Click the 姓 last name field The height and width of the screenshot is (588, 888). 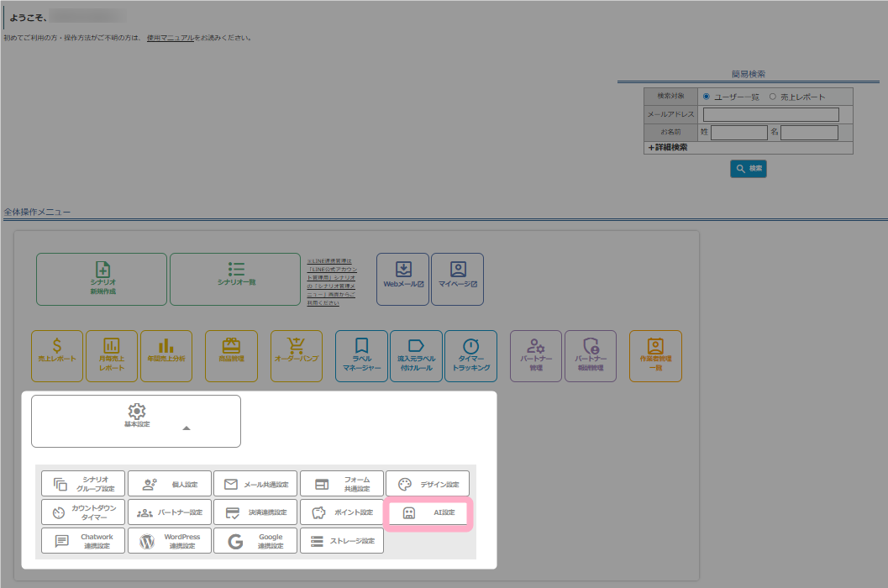738,133
